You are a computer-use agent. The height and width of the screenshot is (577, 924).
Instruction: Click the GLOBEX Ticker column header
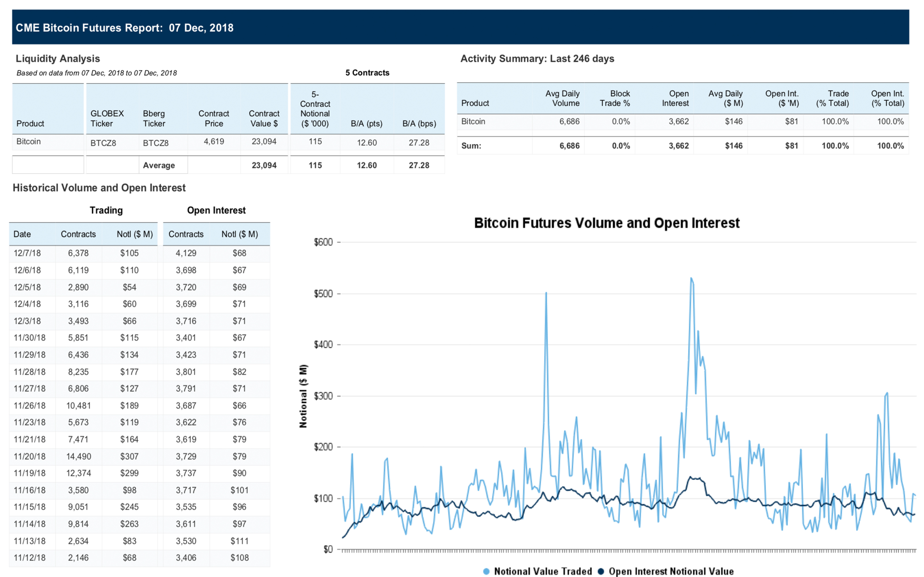107,118
